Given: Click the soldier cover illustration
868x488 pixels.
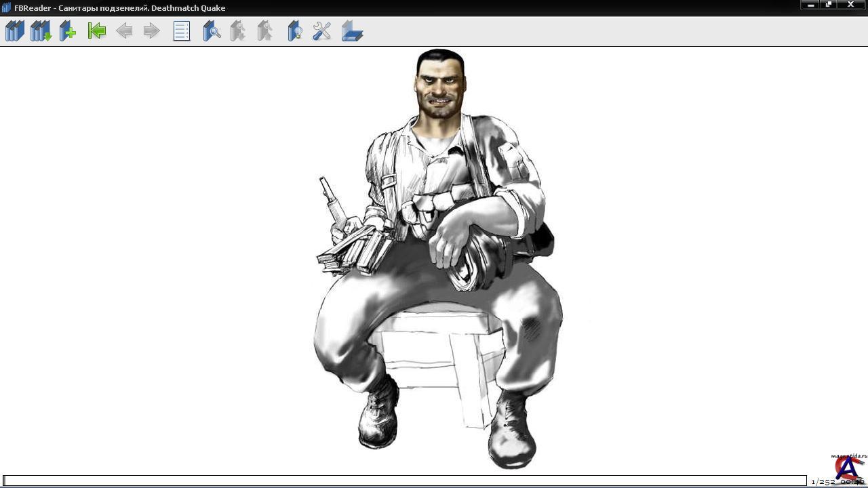Looking at the screenshot, I should pyautogui.click(x=437, y=258).
